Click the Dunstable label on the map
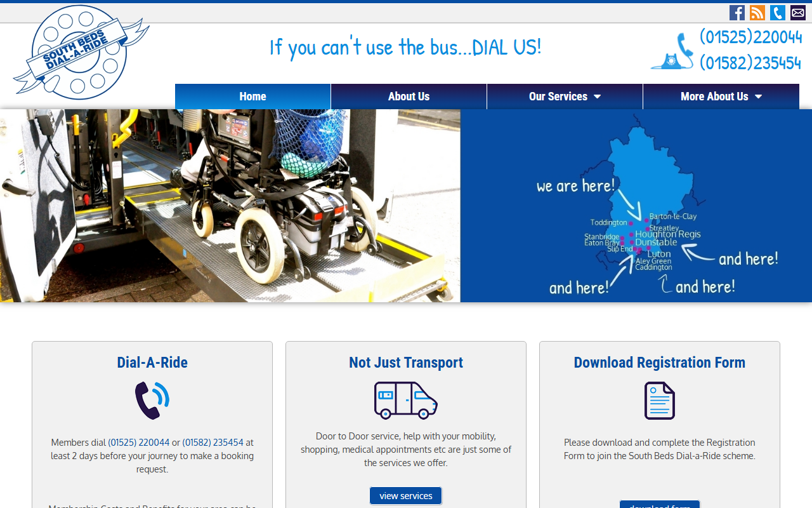 tap(656, 243)
